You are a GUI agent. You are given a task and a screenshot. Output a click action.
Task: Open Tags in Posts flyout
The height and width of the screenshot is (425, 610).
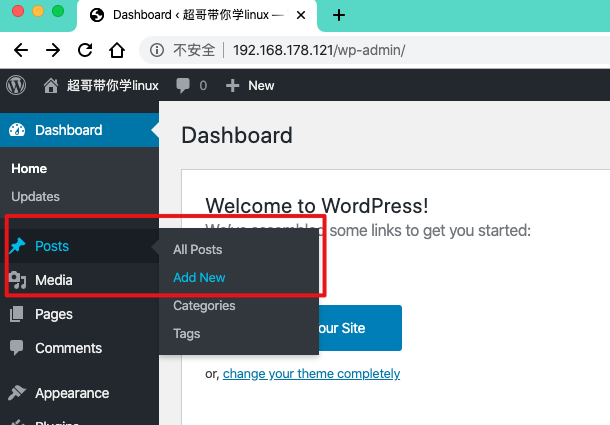187,334
